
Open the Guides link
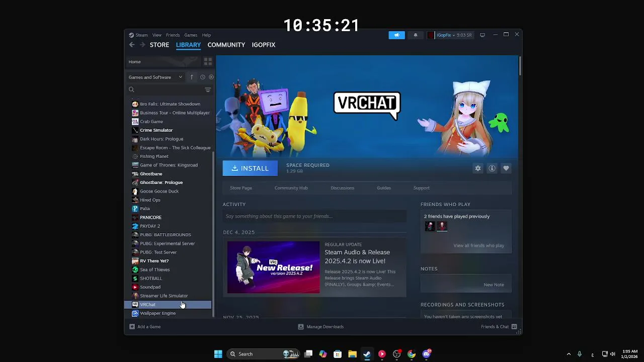pyautogui.click(x=384, y=188)
